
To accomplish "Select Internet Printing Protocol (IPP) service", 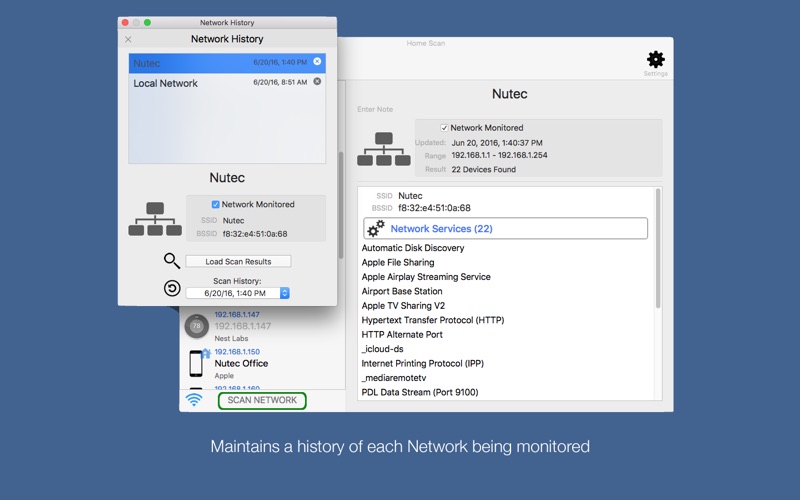I will tap(422, 363).
